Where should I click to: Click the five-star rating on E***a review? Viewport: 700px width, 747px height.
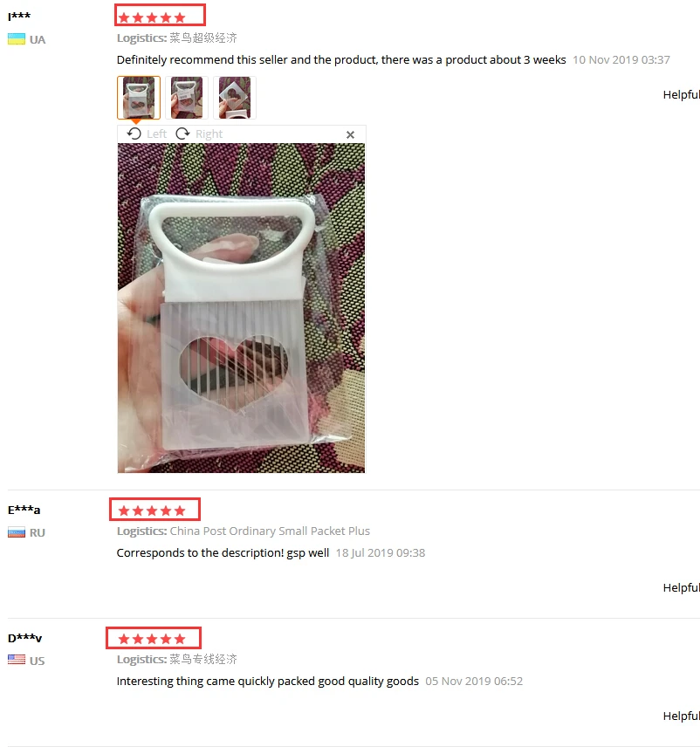point(152,511)
